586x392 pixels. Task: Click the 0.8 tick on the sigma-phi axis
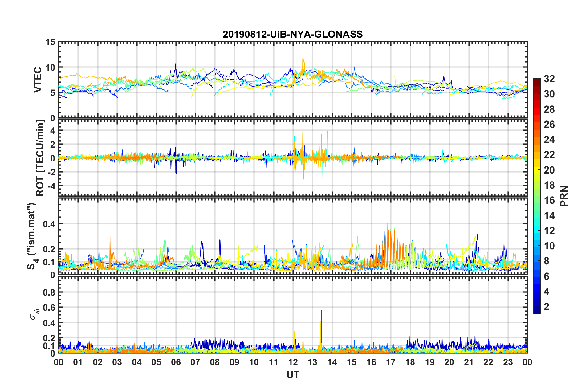tap(49, 292)
